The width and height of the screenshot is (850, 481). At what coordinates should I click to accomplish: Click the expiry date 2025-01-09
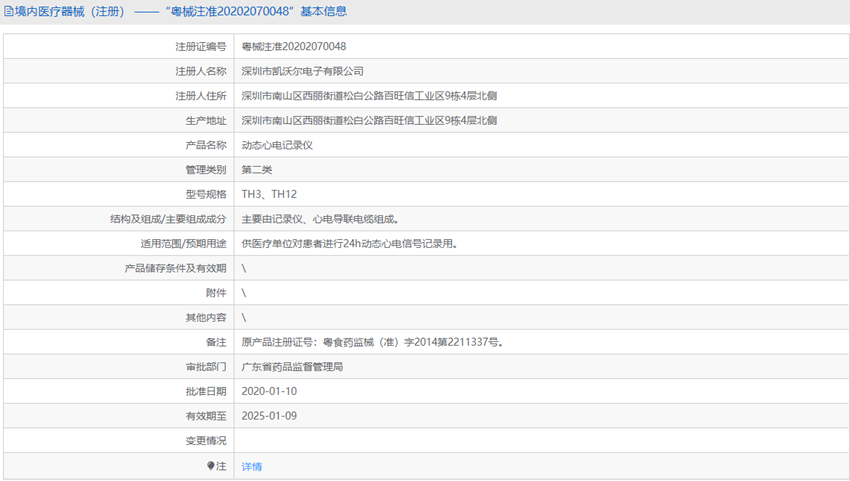(x=269, y=416)
